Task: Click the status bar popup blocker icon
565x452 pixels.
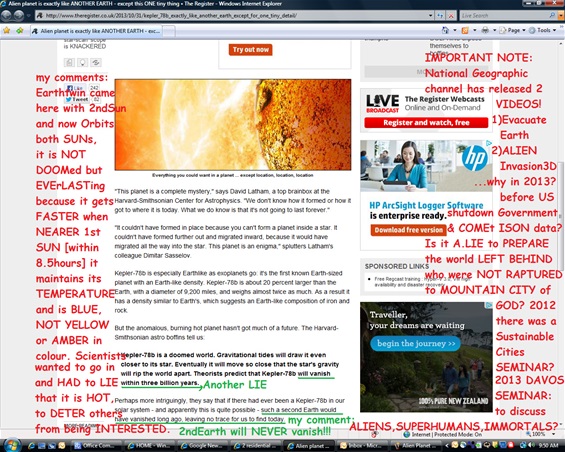Action: (374, 435)
